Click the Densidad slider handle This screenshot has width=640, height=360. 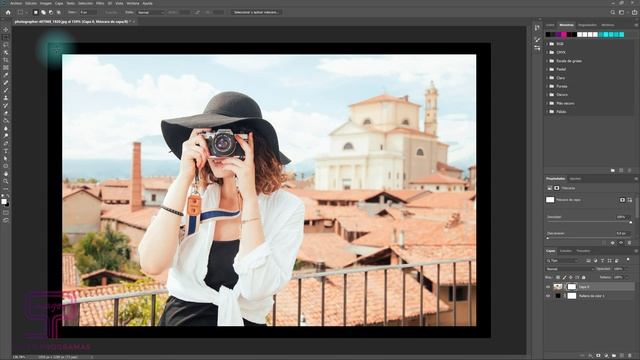(631, 222)
